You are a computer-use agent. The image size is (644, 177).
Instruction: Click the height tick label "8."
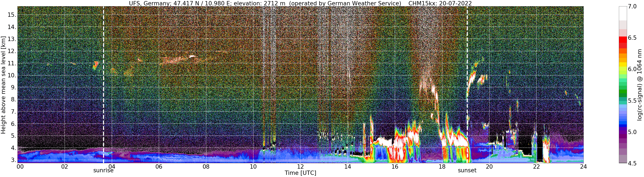coord(13,99)
